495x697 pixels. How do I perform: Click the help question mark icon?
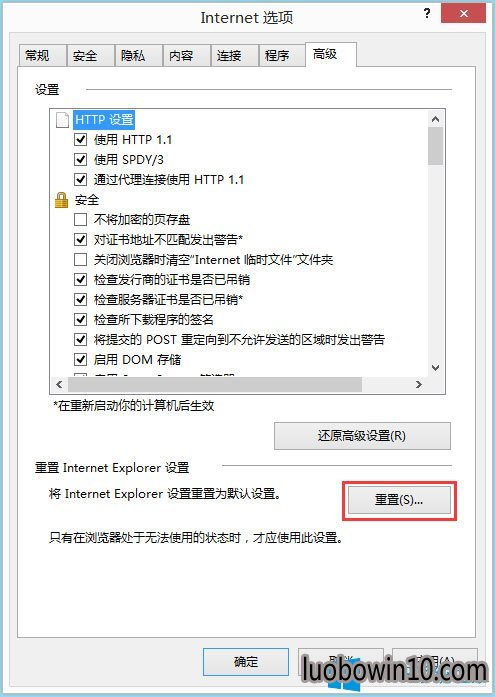click(x=427, y=13)
